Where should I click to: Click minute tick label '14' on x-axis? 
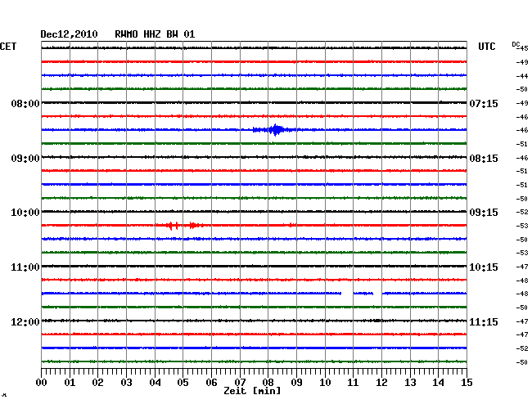coord(438,383)
